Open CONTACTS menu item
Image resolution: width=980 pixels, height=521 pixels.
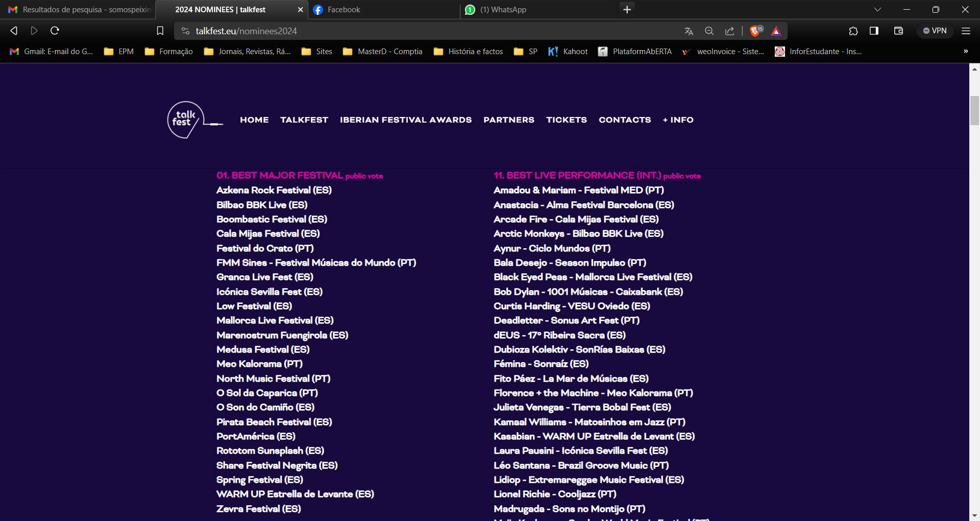(x=625, y=120)
